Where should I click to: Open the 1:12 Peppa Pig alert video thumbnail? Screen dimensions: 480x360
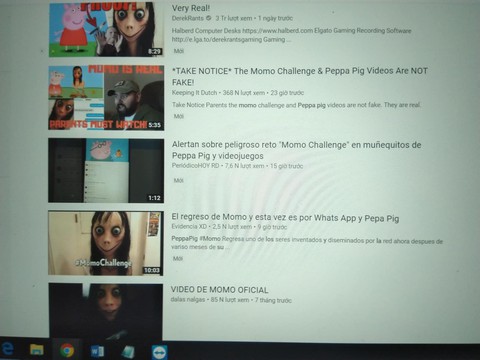pos(106,170)
